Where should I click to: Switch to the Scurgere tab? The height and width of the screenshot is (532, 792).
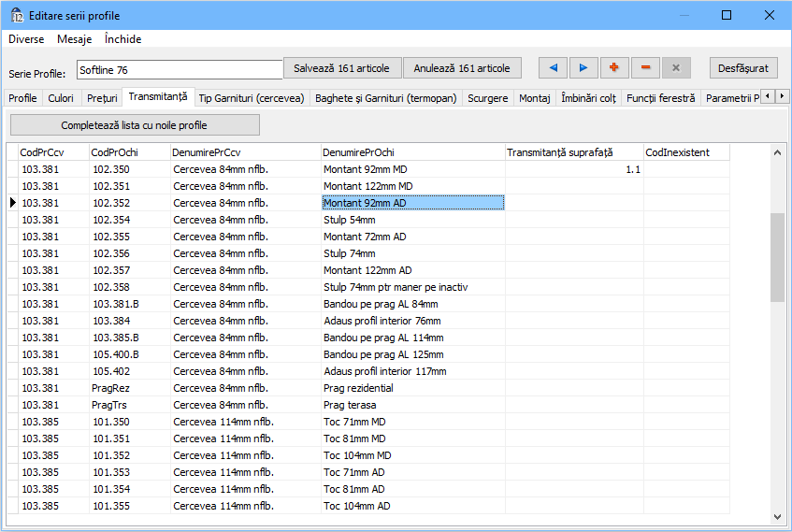click(487, 98)
